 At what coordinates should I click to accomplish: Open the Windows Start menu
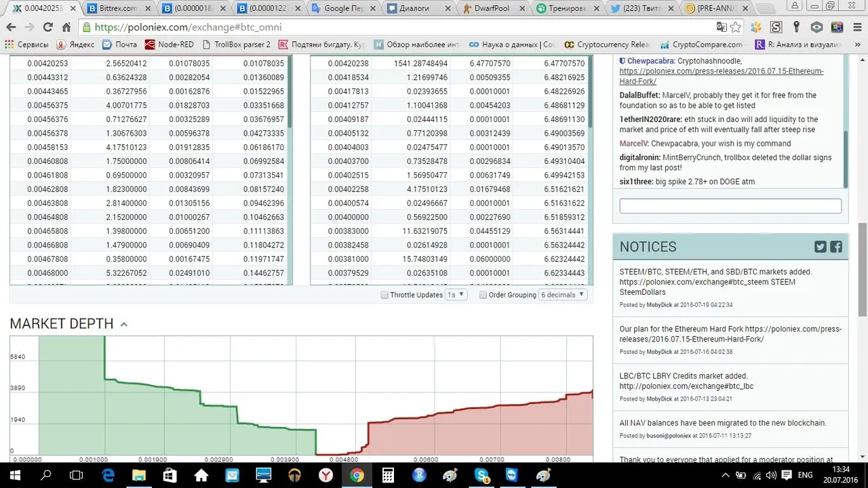tap(15, 475)
